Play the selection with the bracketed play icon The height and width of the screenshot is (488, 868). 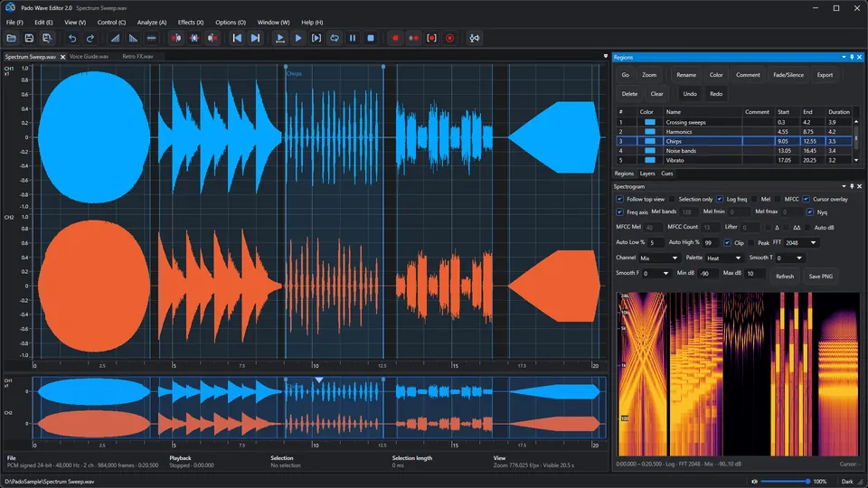click(316, 38)
